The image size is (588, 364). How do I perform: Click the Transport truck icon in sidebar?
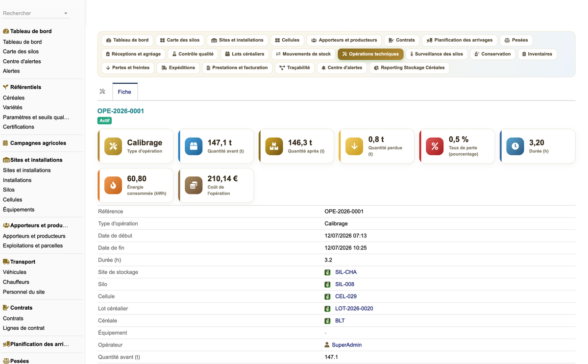(x=6, y=262)
